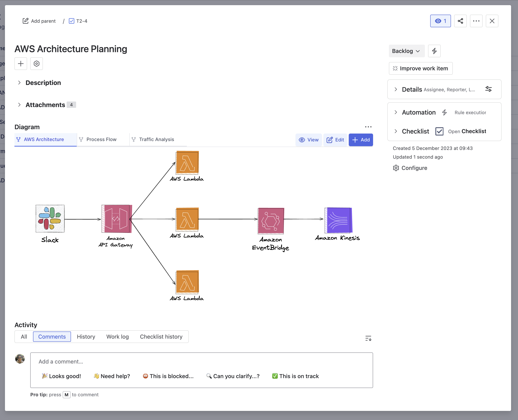Screen dimensions: 518x420
Task: Click the hexagon apps icon below title
Action: (37, 64)
